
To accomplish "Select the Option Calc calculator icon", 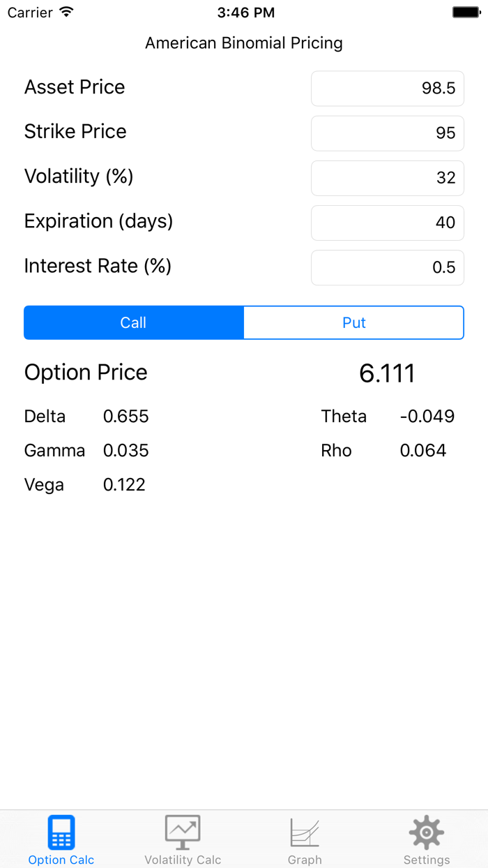I will (61, 832).
